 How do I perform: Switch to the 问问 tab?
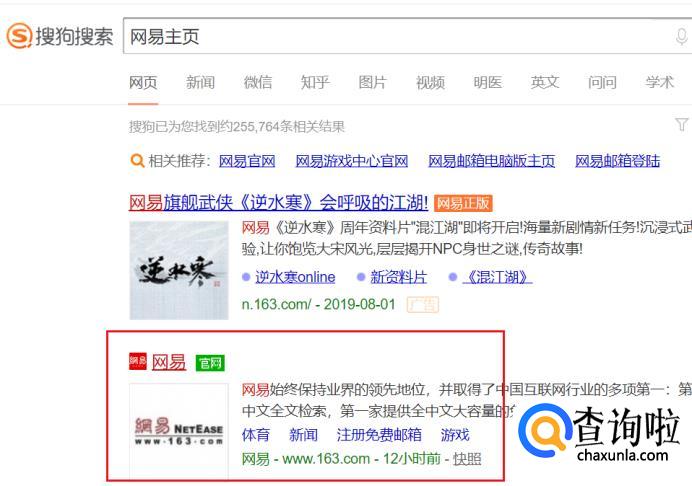coord(602,83)
